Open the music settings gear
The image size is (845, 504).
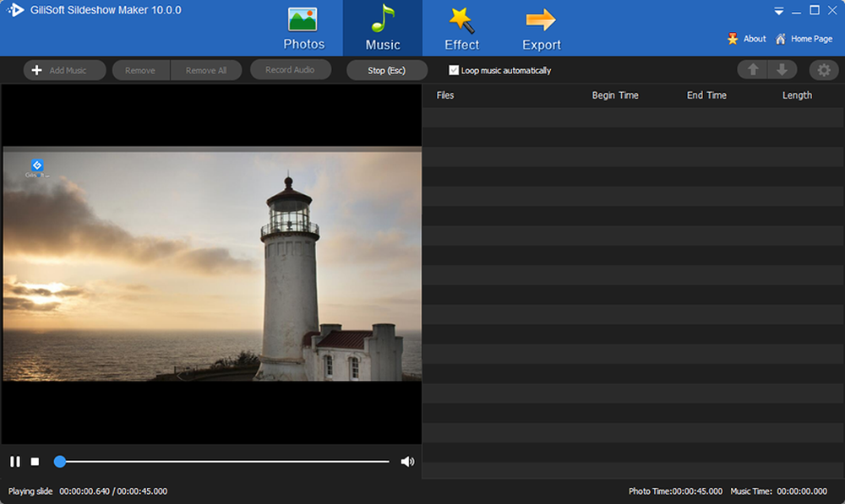point(824,69)
